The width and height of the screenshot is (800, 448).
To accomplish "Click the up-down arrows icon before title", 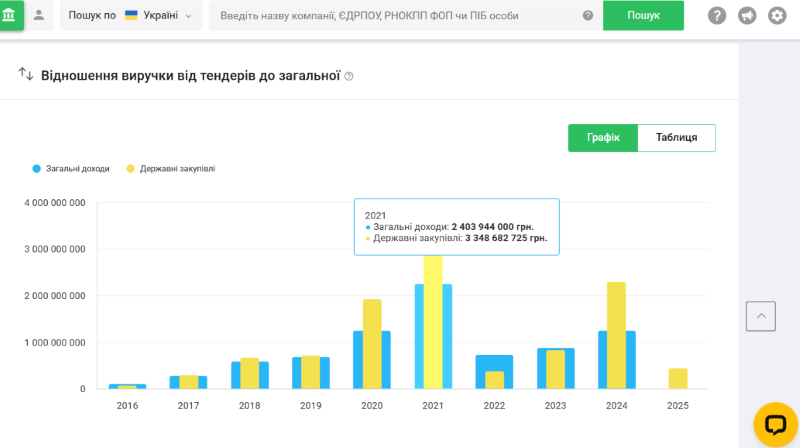I will click(26, 75).
